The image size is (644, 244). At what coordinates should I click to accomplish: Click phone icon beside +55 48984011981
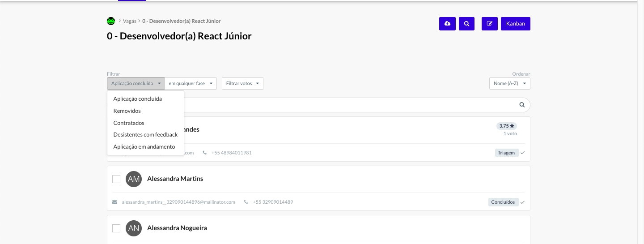coord(205,153)
